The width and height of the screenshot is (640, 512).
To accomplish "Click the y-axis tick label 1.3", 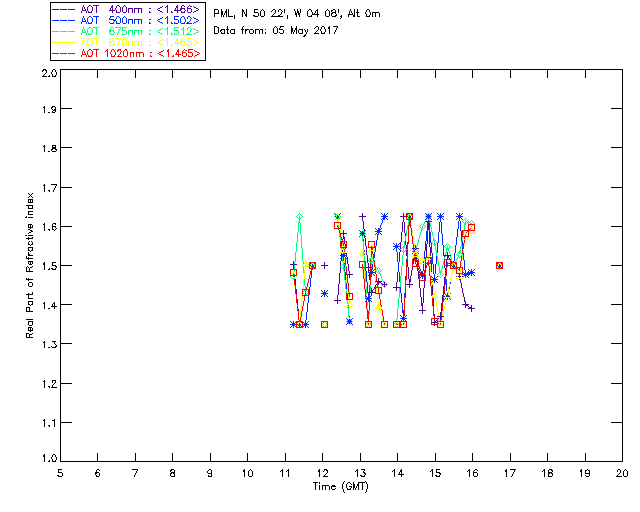I will click(49, 344).
